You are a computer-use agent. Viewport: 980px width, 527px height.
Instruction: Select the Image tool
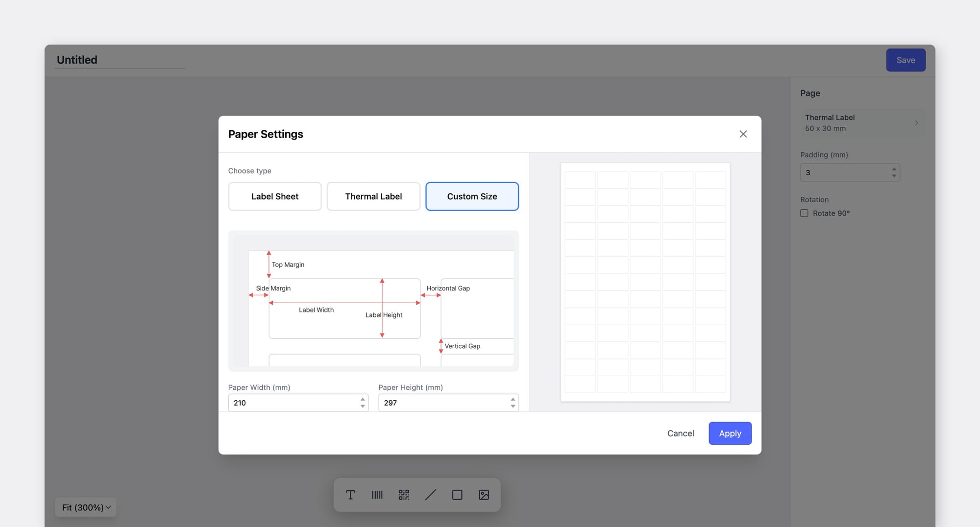pos(484,495)
